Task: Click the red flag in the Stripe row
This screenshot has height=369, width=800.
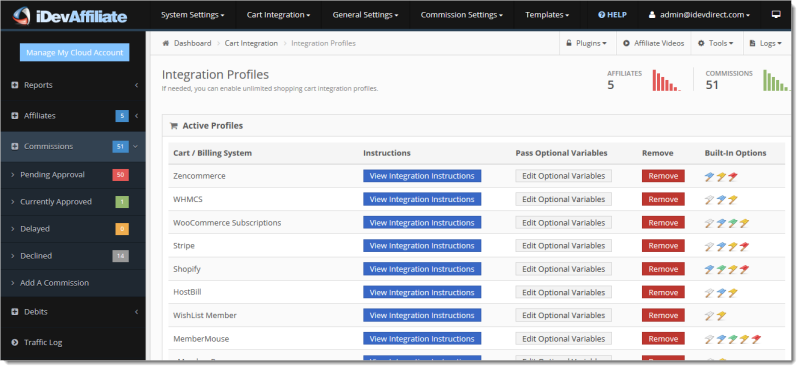Action: pos(744,247)
